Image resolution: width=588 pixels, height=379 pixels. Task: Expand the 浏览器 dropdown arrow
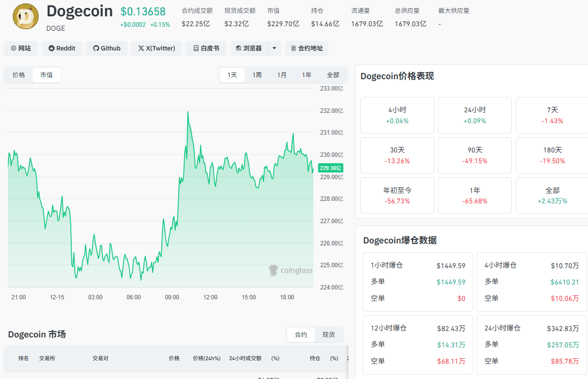(275, 48)
